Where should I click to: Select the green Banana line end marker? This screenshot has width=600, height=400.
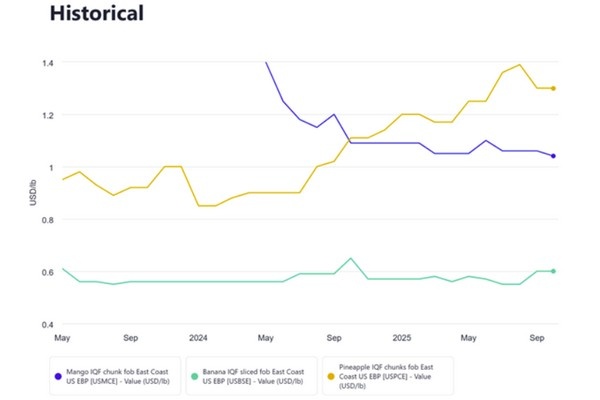point(554,271)
